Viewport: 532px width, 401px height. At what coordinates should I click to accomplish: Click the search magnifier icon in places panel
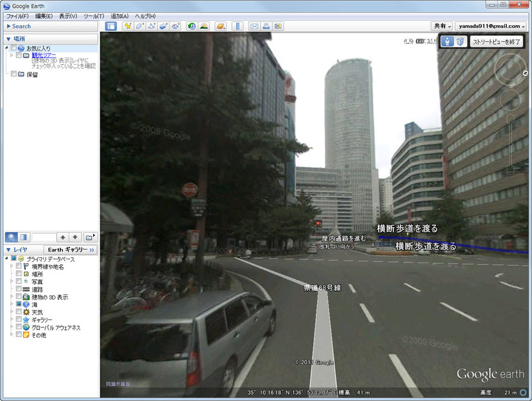click(11, 237)
